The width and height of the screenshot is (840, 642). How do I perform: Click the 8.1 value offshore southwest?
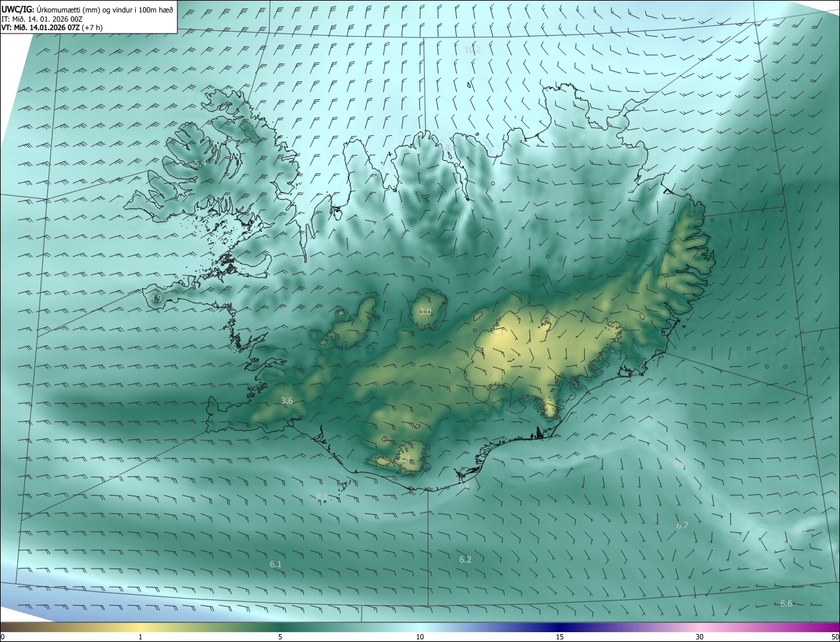coord(322,497)
